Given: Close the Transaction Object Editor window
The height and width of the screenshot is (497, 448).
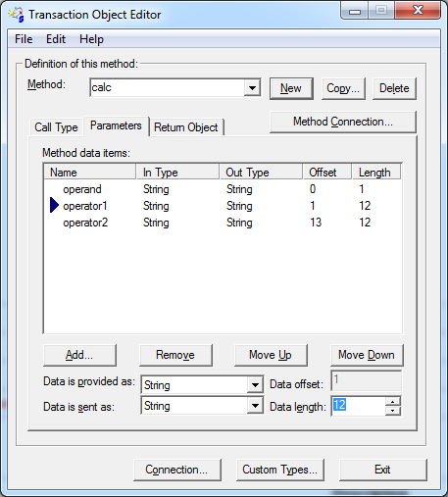Looking at the screenshot, I should click(418, 11).
